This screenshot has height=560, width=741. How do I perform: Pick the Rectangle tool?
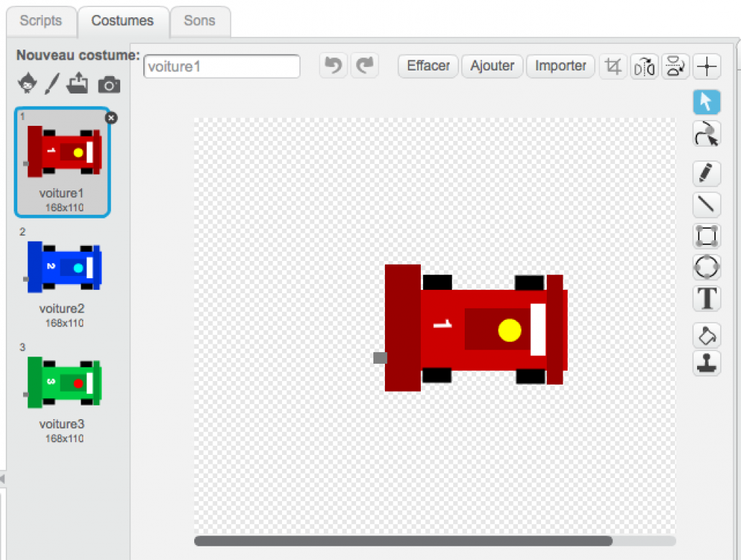tap(706, 236)
